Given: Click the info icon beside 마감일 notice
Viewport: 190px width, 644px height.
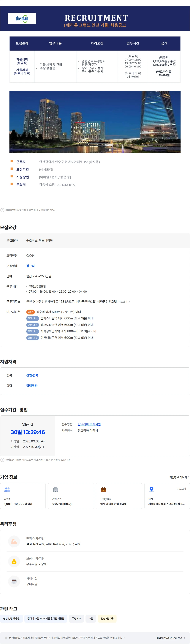Looking at the screenshot, I should click(x=3, y=460).
